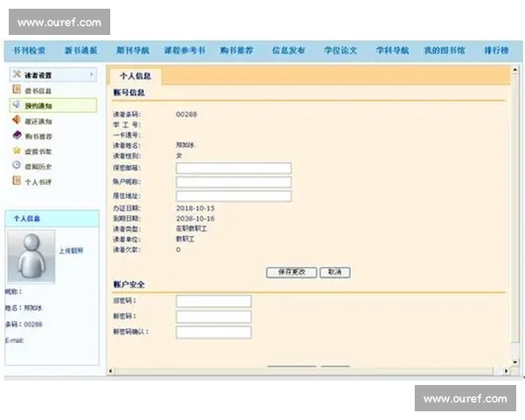Click the 预约通知 speaker icon
The width and height of the screenshot is (525, 420).
pos(17,104)
